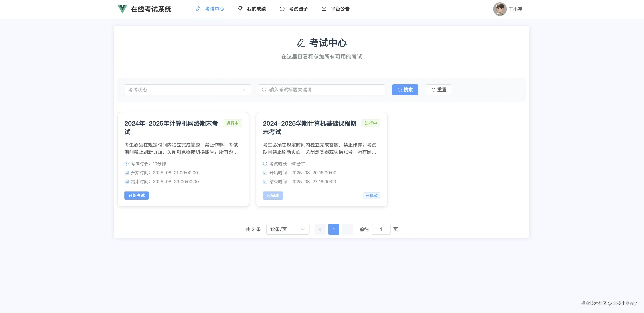
Task: Go to previous page with left chevron
Action: [320, 230]
